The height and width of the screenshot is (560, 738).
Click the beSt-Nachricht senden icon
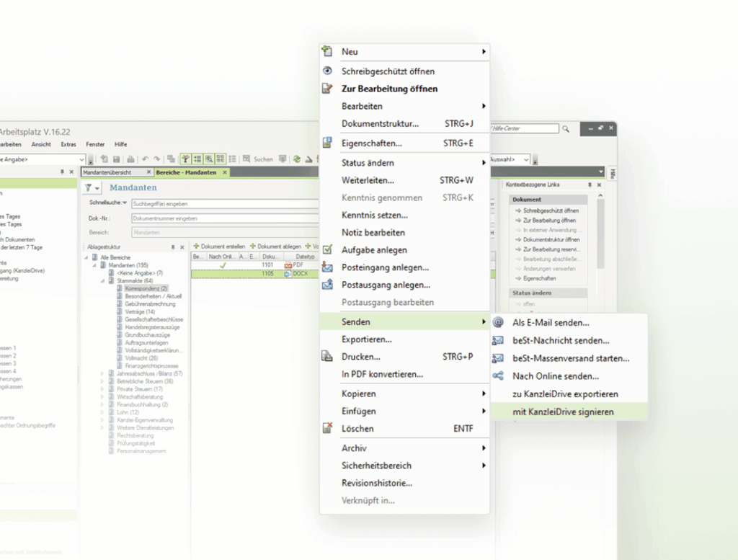coord(499,340)
